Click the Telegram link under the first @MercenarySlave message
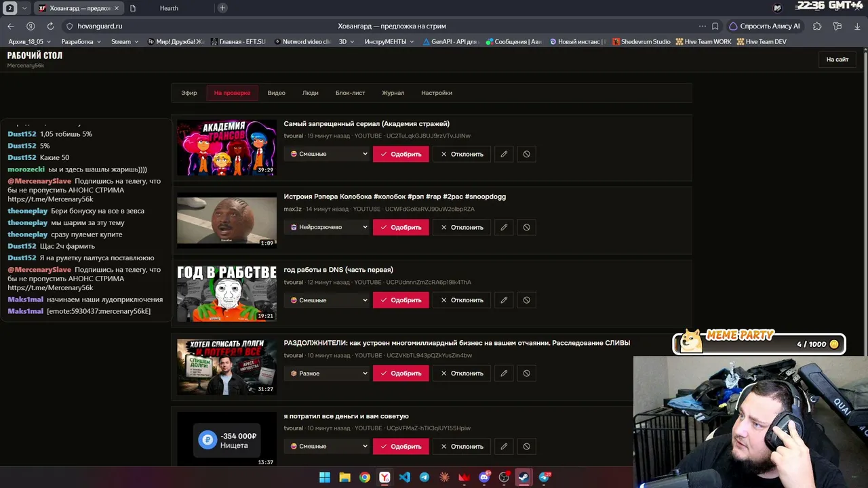868x488 pixels. [50, 199]
